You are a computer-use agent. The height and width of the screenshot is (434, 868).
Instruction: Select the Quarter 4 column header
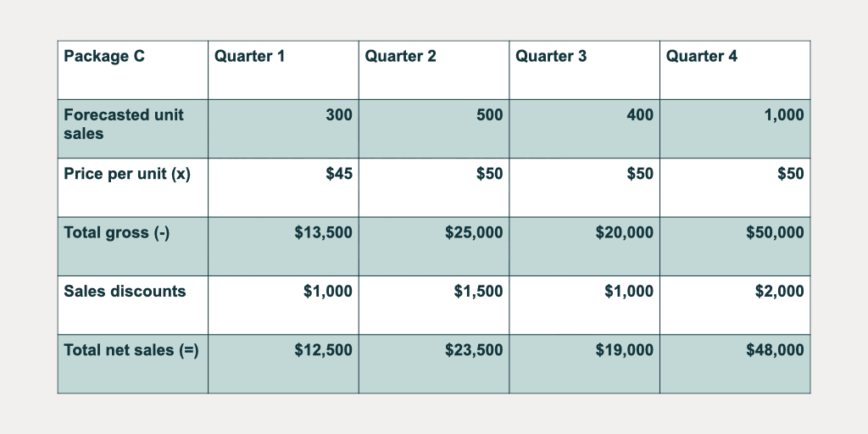pos(702,57)
